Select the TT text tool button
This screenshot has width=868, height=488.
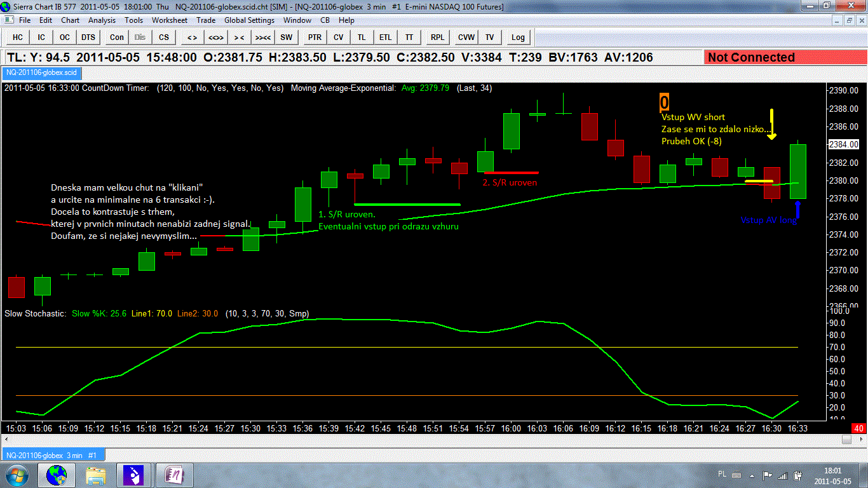(409, 37)
